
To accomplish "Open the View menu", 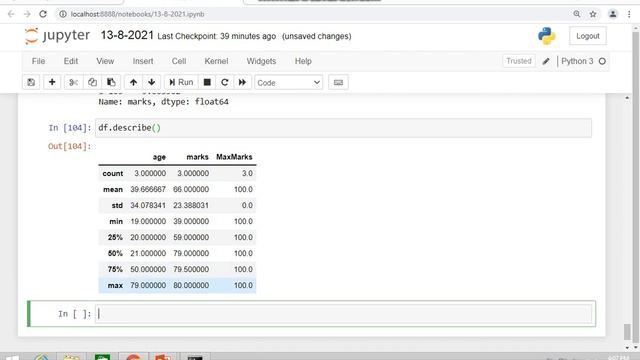I will pyautogui.click(x=105, y=61).
